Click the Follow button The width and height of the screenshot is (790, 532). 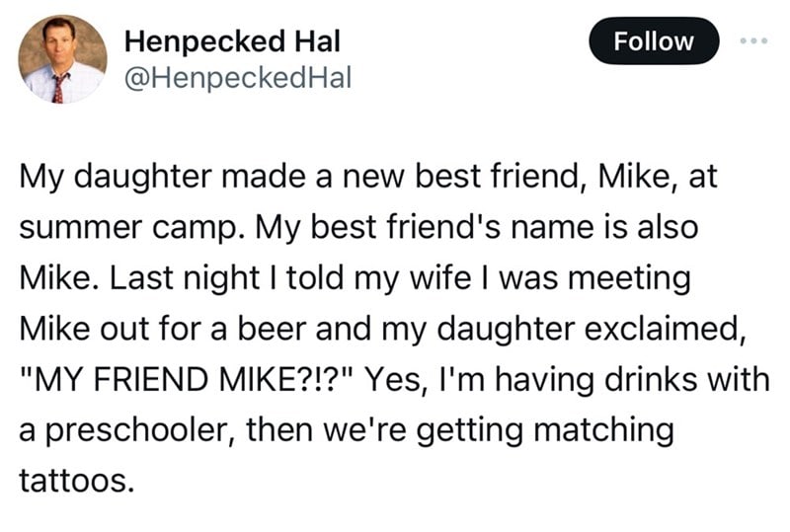654,40
